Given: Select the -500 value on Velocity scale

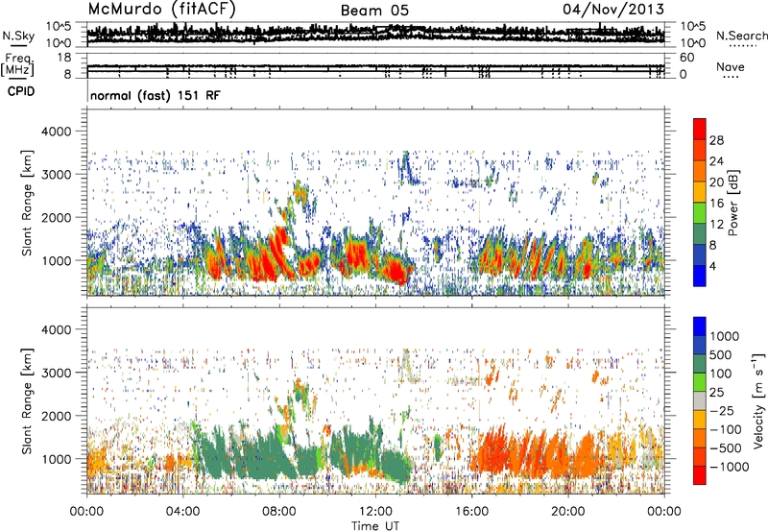Looking at the screenshot, I should click(x=726, y=448).
